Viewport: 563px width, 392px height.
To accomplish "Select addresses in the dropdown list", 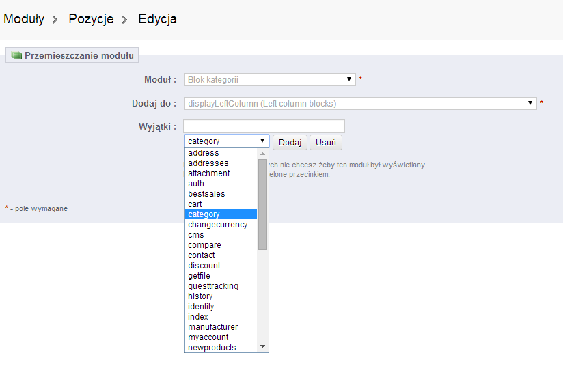I will click(221, 163).
